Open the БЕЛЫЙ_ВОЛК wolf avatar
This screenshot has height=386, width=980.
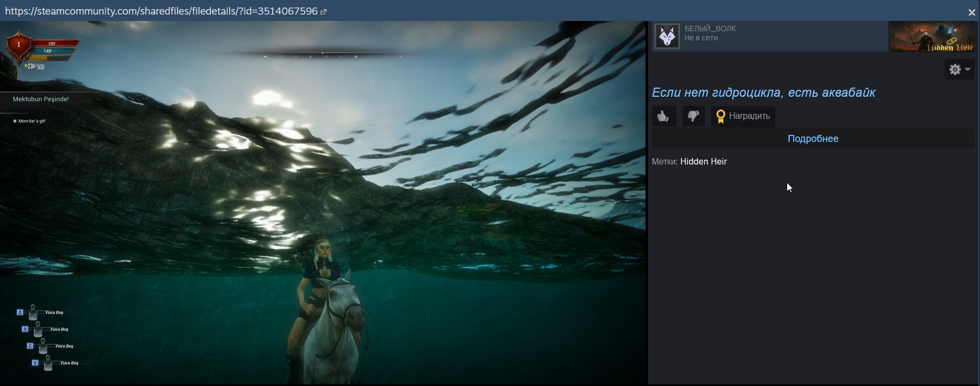[667, 36]
